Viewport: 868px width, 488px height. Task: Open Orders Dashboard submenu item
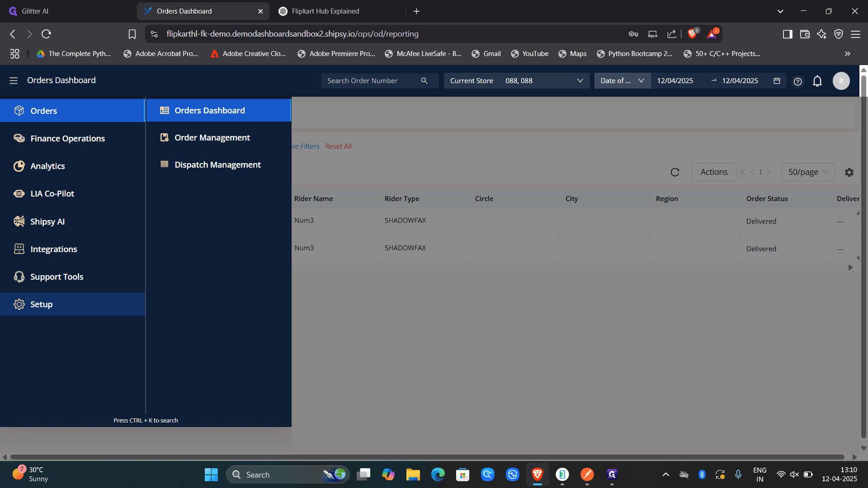pyautogui.click(x=218, y=110)
